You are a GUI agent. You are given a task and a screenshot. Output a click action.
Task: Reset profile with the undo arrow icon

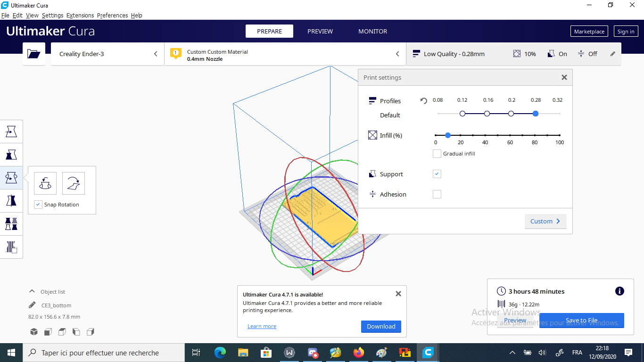coord(423,101)
